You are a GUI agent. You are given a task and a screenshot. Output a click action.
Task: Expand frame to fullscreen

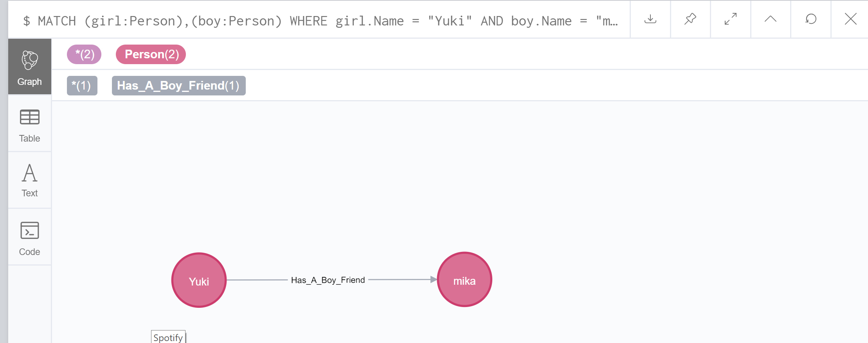pos(731,19)
